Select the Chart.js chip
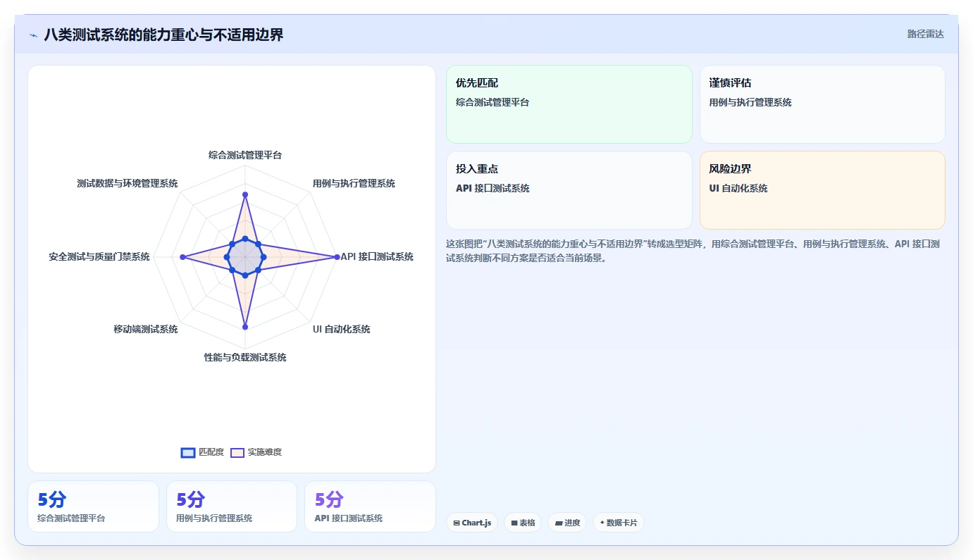Viewport: 973px width, 560px height. 472,523
